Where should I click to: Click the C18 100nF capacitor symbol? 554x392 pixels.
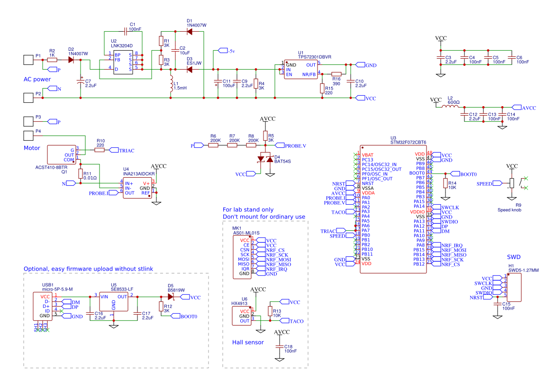tap(280, 347)
